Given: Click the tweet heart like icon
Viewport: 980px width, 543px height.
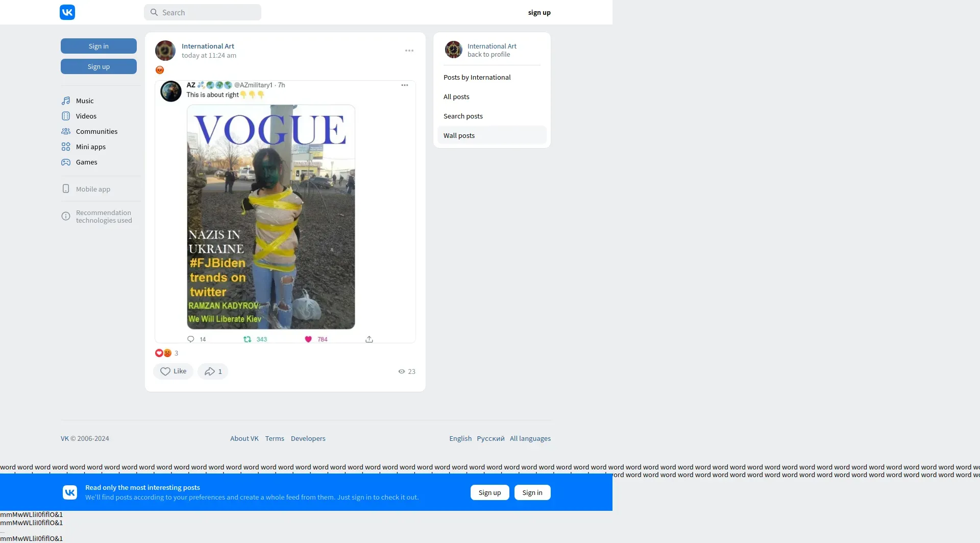Looking at the screenshot, I should tap(308, 339).
